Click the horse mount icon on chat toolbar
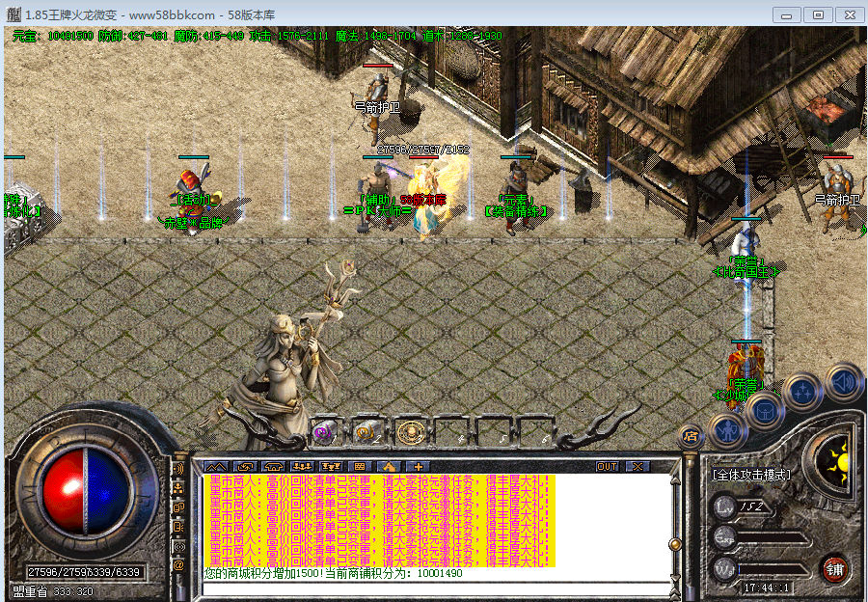 [x=390, y=466]
